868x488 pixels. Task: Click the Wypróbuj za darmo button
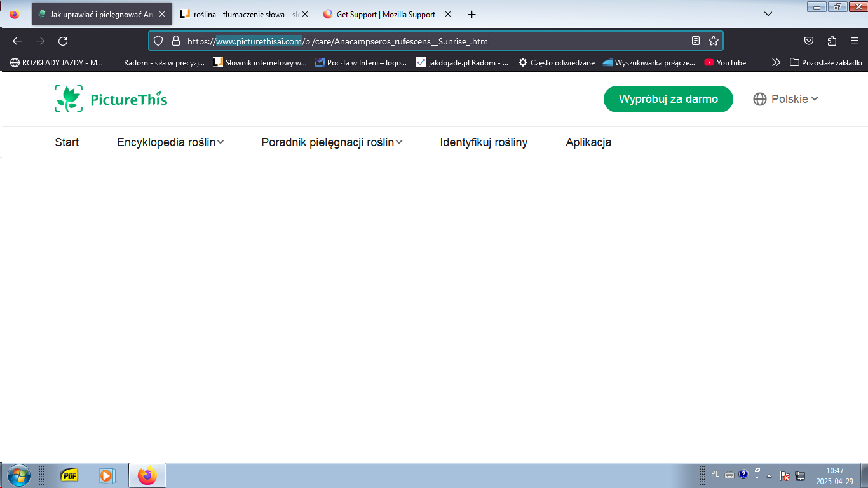(668, 99)
